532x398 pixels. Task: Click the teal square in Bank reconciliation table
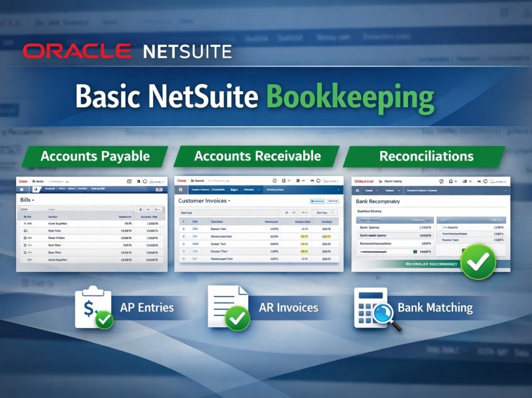[415, 252]
